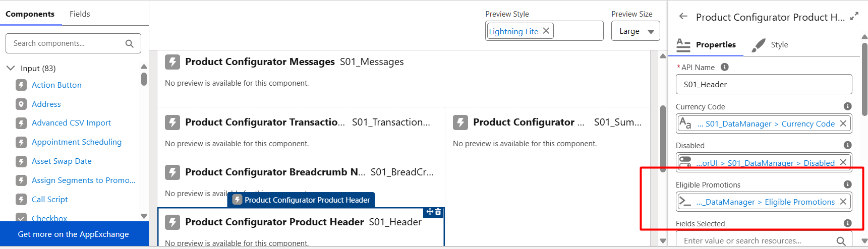Clear the Currency Code resource value
This screenshot has width=868, height=249.
[x=843, y=123]
